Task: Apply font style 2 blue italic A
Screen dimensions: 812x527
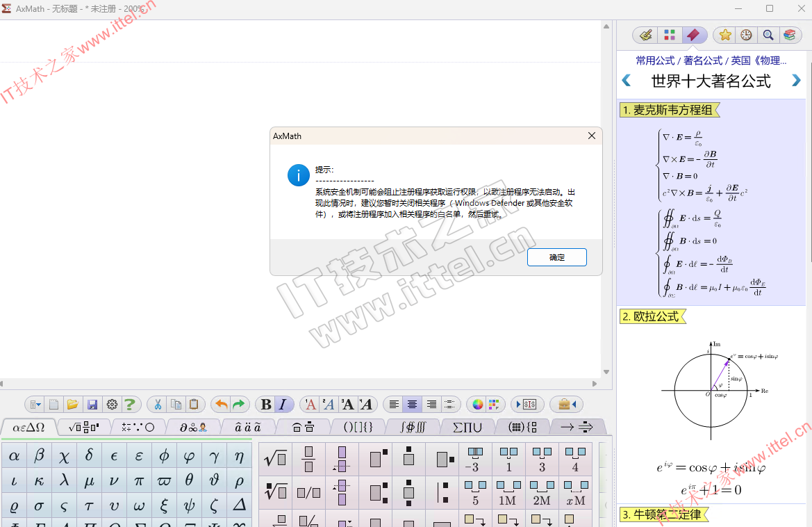Action: [x=329, y=404]
